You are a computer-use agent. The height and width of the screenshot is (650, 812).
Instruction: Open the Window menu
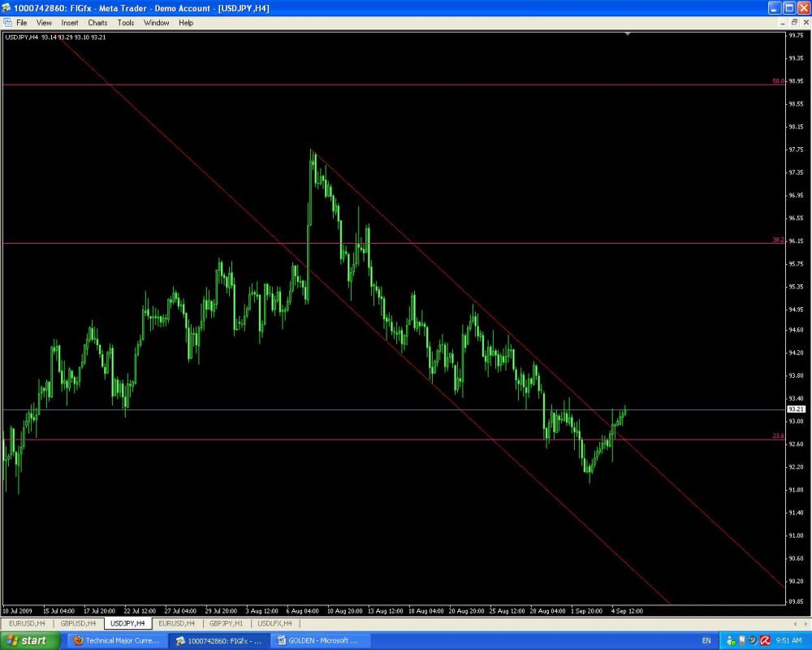157,23
